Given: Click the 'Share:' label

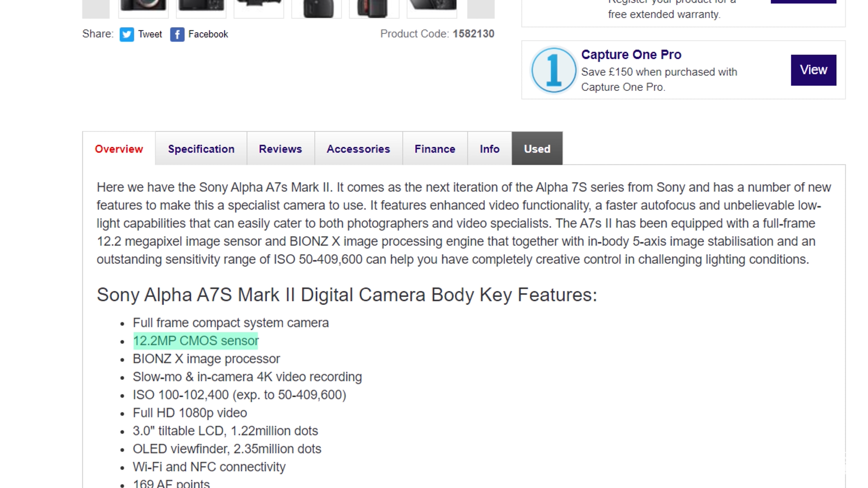Looking at the screenshot, I should [x=98, y=34].
